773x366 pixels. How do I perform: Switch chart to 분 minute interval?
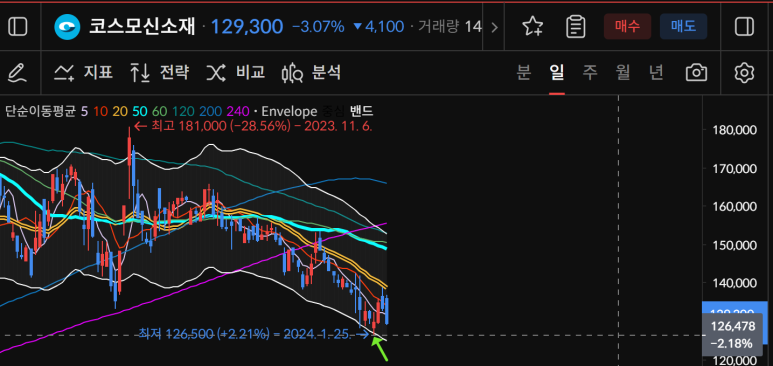pyautogui.click(x=524, y=73)
